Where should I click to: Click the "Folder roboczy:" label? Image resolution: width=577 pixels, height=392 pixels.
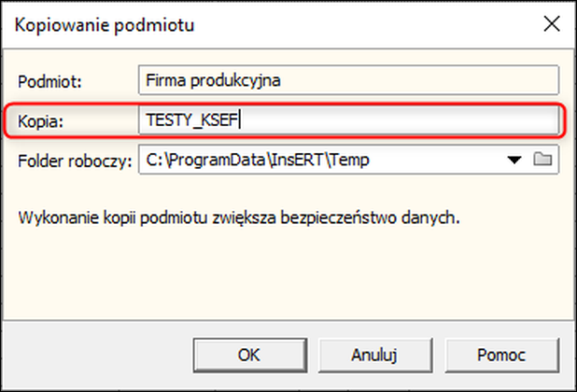pos(73,161)
